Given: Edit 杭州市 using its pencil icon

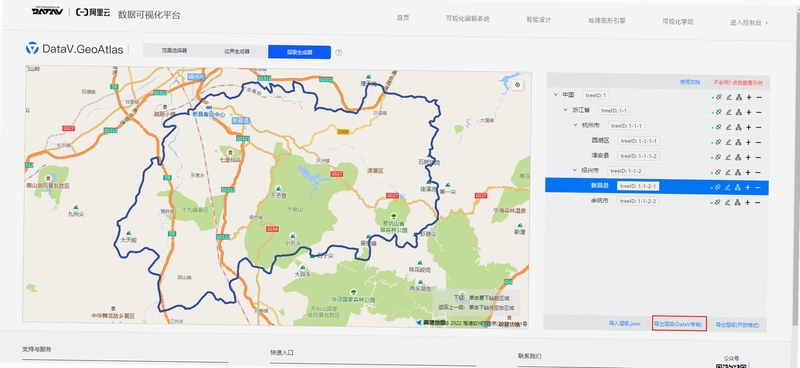Looking at the screenshot, I should 728,127.
